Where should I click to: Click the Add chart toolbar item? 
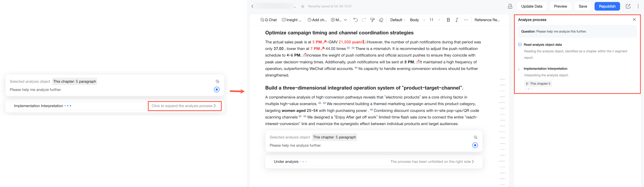click(317, 20)
